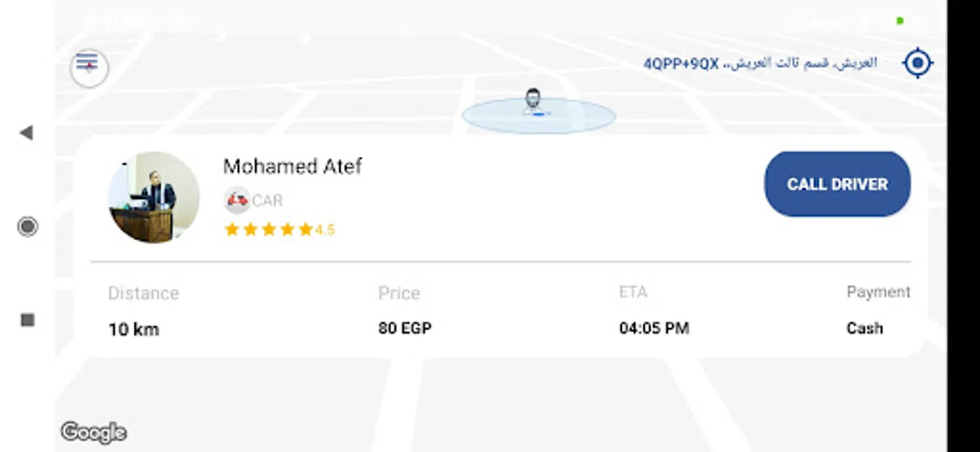
Task: Tap the driver name Mohamed Atef
Action: (x=292, y=166)
